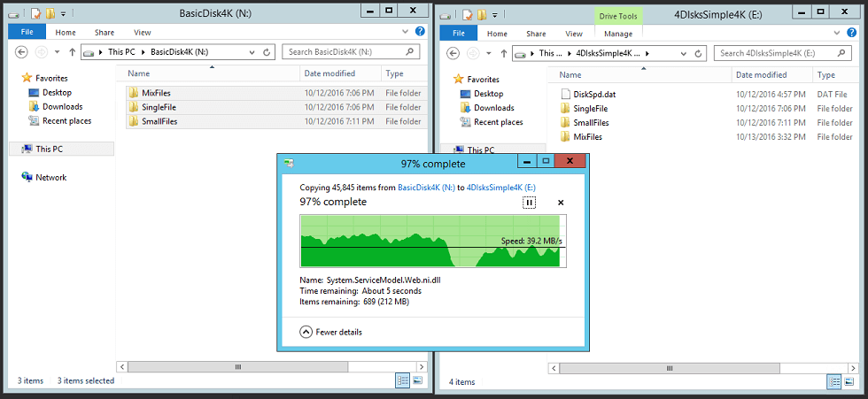
Task: Select DiskSpd.dat file icon
Action: tap(565, 93)
